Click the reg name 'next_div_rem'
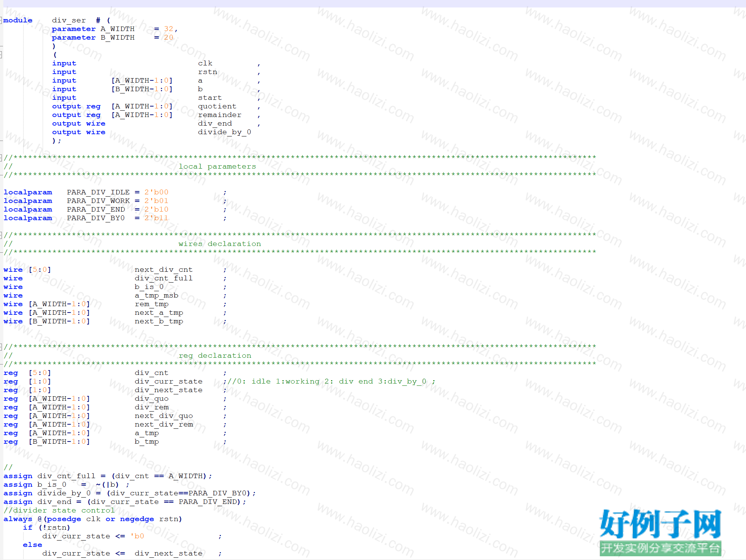The height and width of the screenshot is (560, 746). point(164,424)
